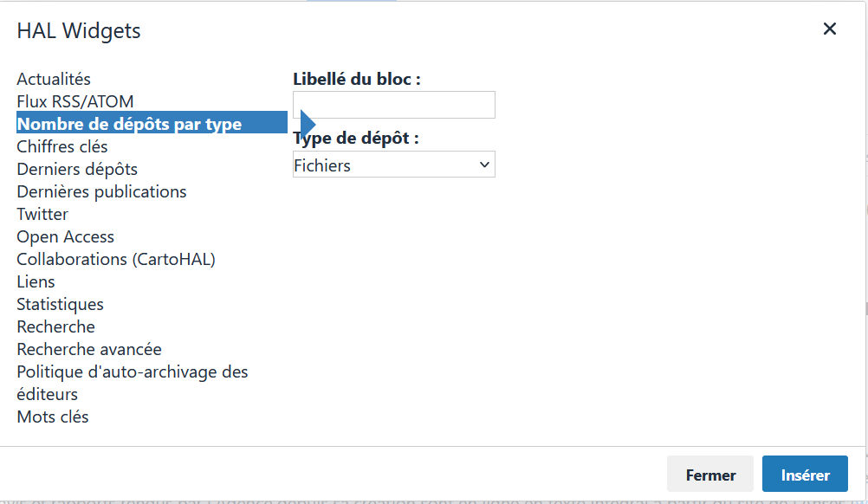Select Recherche avancée from the widget list
The height and width of the screenshot is (504, 868).
(x=89, y=349)
